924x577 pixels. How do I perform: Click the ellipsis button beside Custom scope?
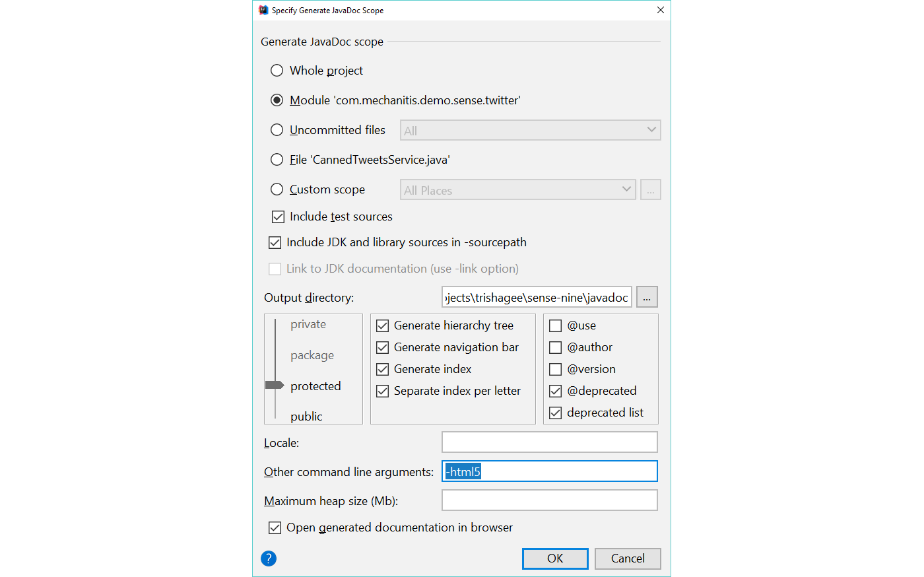(650, 190)
